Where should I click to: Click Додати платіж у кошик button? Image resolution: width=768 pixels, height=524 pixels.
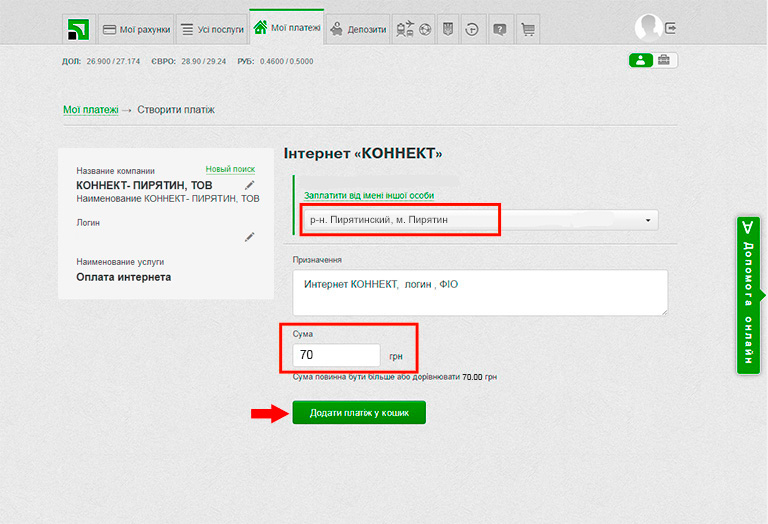pyautogui.click(x=359, y=412)
